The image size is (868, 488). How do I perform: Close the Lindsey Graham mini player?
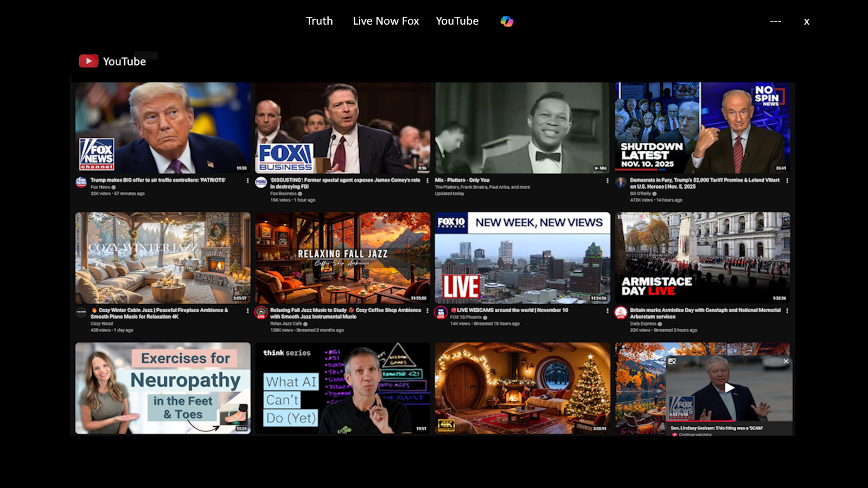(786, 361)
